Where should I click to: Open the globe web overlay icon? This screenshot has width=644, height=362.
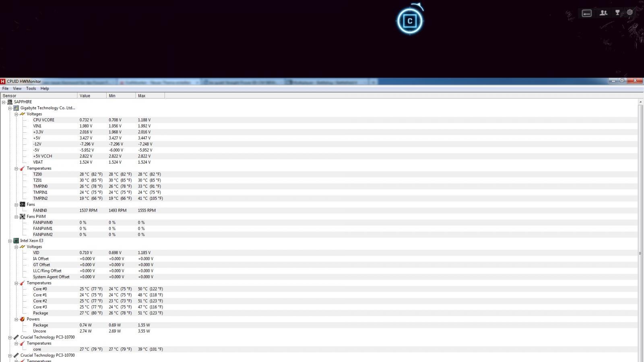pyautogui.click(x=630, y=12)
